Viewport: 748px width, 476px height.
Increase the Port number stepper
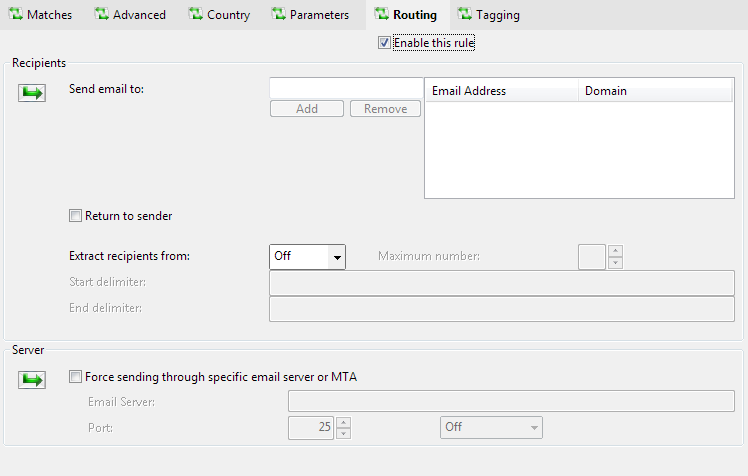(344, 422)
